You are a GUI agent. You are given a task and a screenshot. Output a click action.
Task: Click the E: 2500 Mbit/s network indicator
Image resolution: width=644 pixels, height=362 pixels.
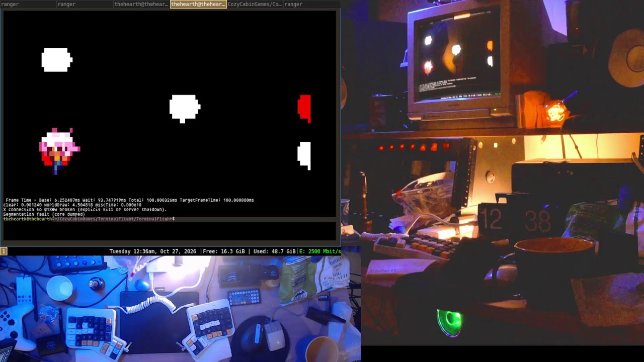pos(319,251)
